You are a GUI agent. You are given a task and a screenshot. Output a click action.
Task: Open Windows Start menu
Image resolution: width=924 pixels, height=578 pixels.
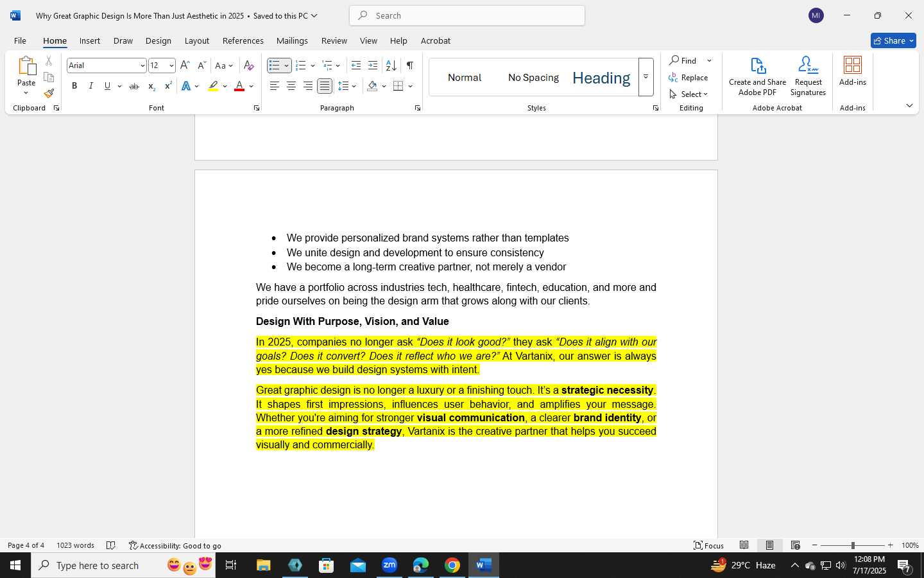[x=15, y=565]
